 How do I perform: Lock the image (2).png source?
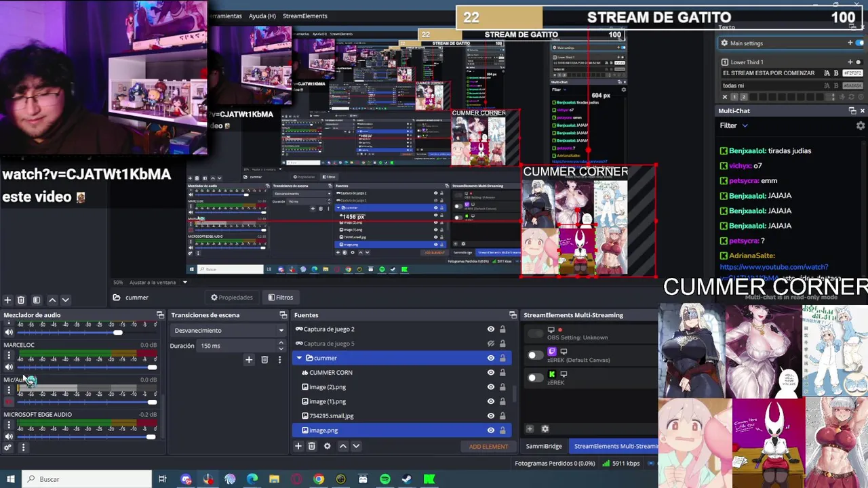(x=502, y=387)
